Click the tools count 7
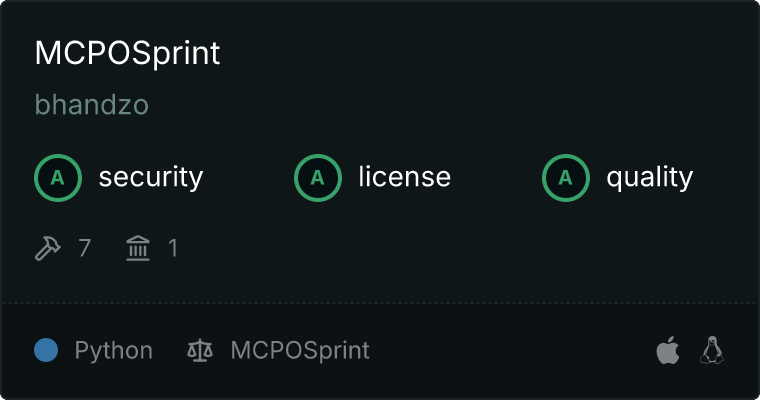The width and height of the screenshot is (760, 400). (x=84, y=248)
